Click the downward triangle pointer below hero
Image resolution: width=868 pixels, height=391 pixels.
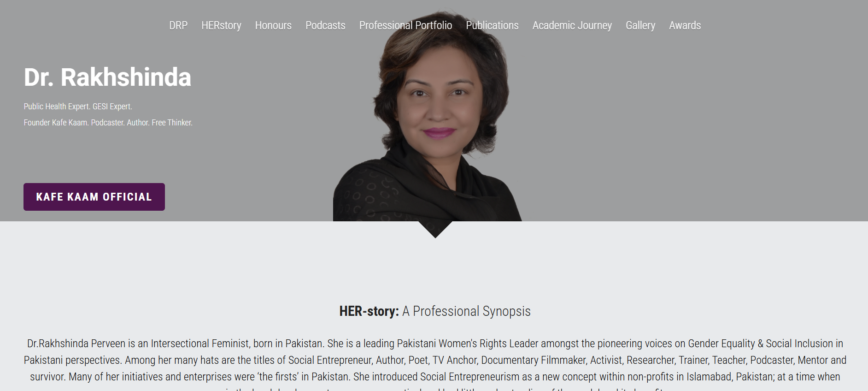435,229
